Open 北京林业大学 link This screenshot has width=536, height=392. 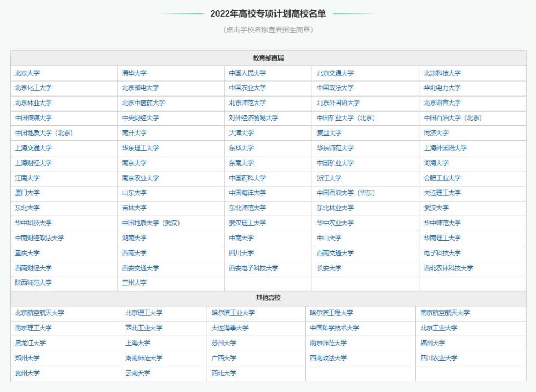[33, 103]
